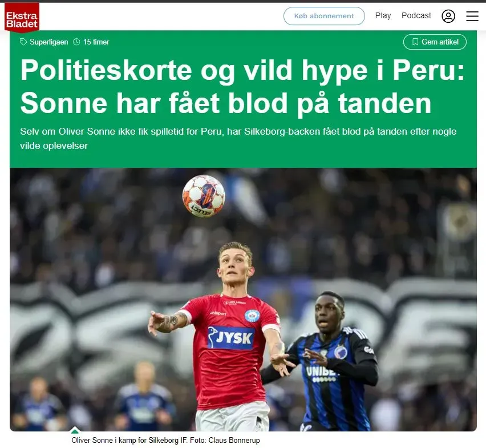The image size is (486, 448).
Task: Open the Podcast section
Action: (x=416, y=15)
